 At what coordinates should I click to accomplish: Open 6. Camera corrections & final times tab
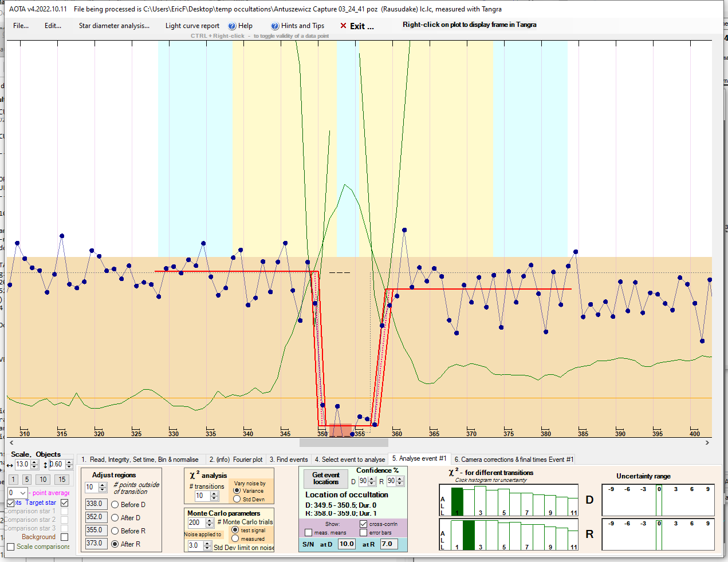point(514,460)
